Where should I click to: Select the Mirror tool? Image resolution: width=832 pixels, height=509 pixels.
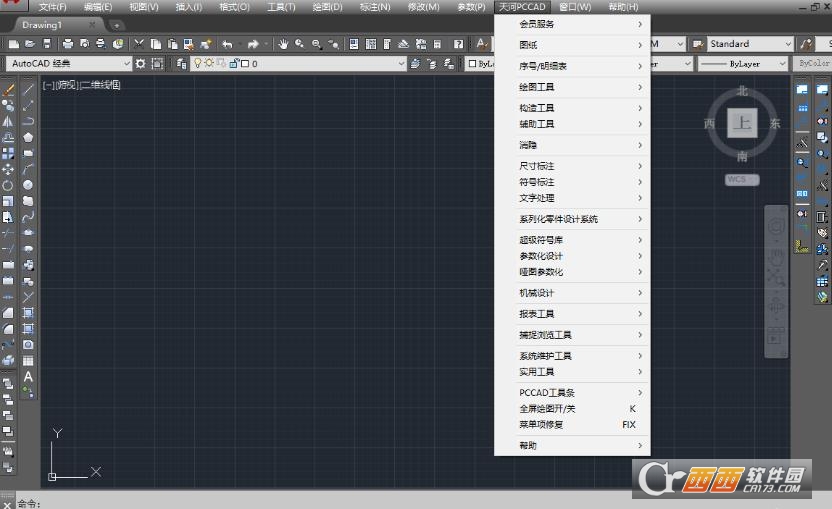(x=8, y=122)
